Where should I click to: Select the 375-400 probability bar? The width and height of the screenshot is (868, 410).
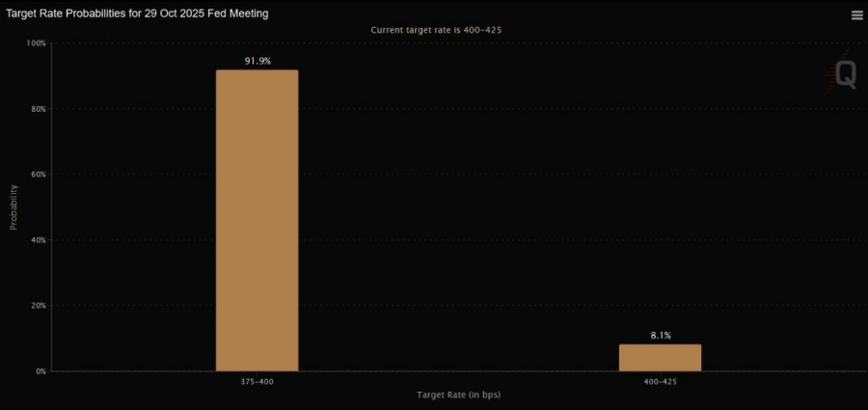pos(257,220)
